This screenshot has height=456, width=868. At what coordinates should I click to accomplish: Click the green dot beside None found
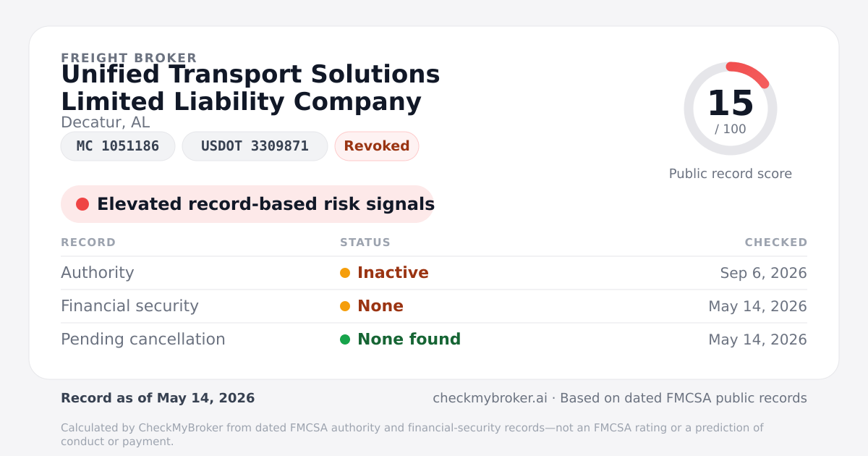point(345,339)
